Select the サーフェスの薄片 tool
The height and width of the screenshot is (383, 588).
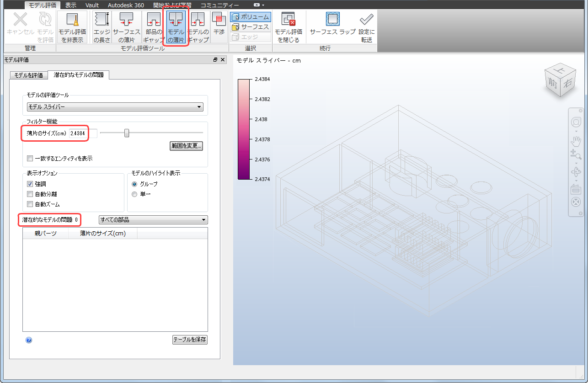click(x=126, y=27)
